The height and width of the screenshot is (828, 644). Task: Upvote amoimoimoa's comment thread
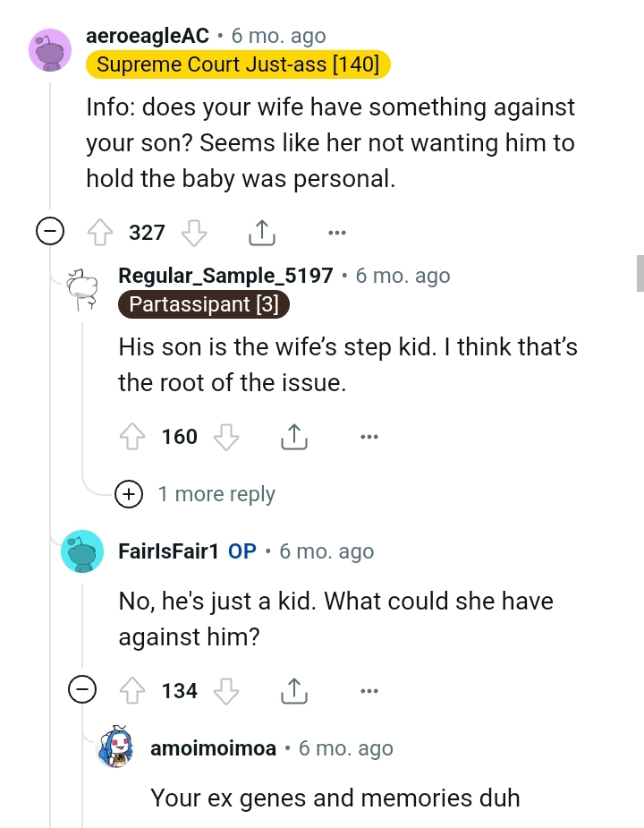click(x=165, y=824)
